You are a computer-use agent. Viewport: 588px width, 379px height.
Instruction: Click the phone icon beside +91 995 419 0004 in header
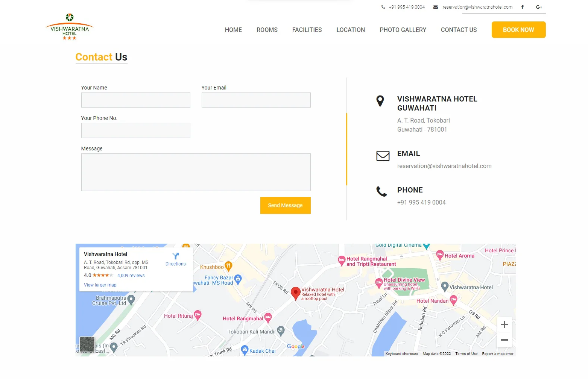(383, 7)
